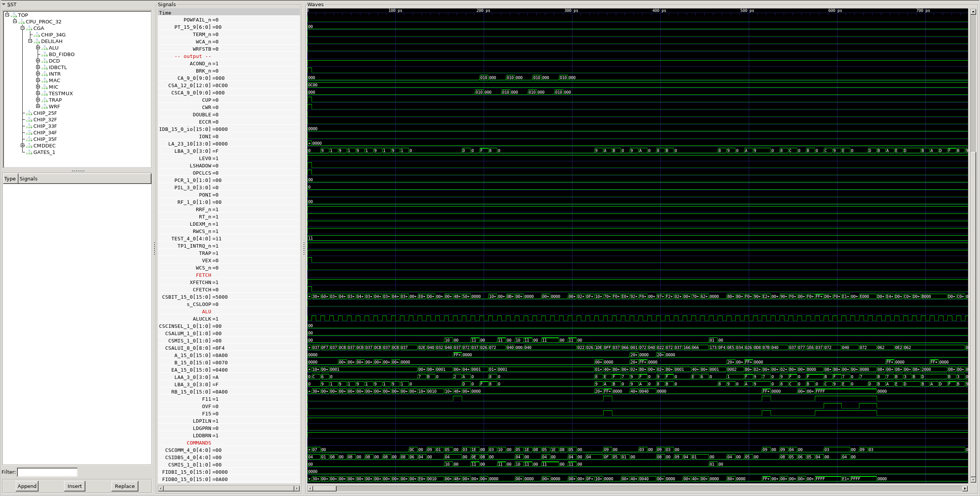Image resolution: width=980 pixels, height=496 pixels.
Task: Click right arrow of waves horizontal scrollbar
Action: 965,489
